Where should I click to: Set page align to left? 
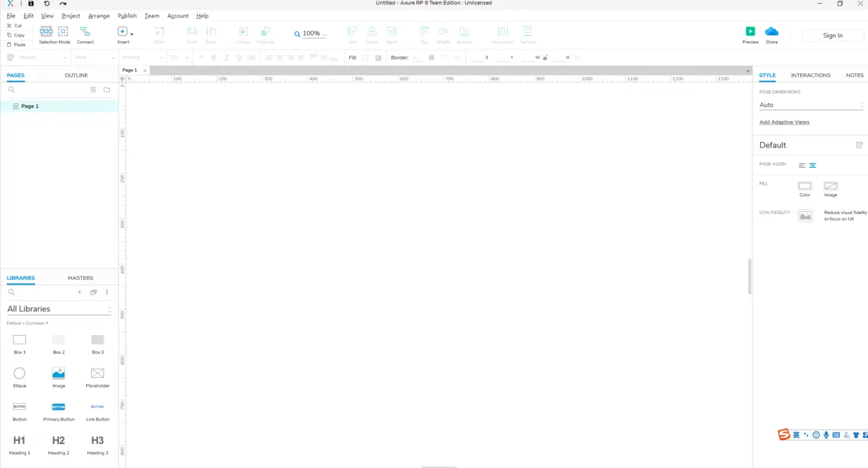[802, 166]
